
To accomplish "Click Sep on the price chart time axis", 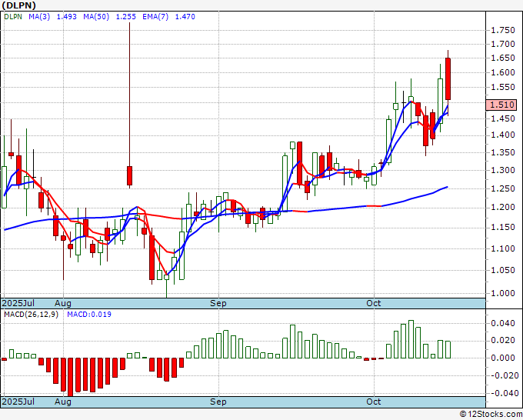I will [x=218, y=303].
